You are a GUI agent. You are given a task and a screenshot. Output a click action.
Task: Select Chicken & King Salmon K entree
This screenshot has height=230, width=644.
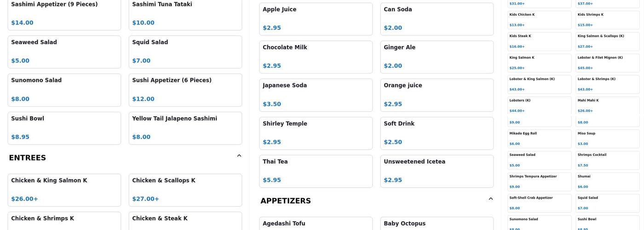pos(64,190)
